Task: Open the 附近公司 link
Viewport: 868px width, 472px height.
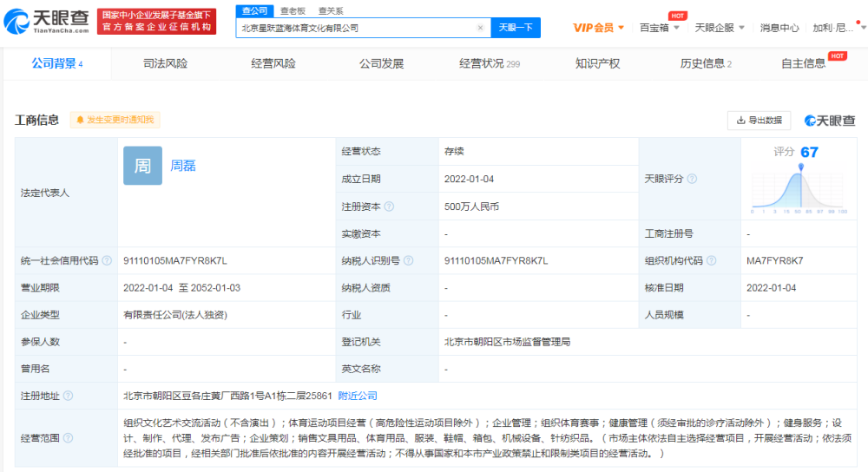Action: point(358,396)
